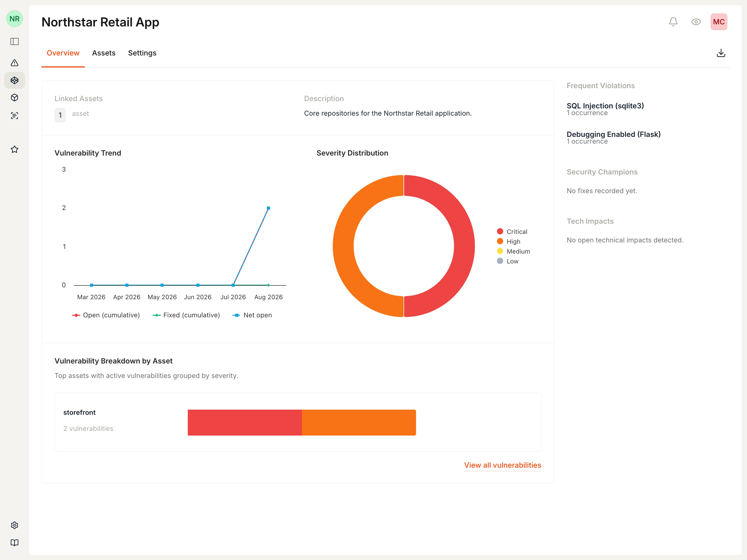Click the Apr 2026 data point on trend
Viewport: 747px width, 560px height.
[127, 285]
